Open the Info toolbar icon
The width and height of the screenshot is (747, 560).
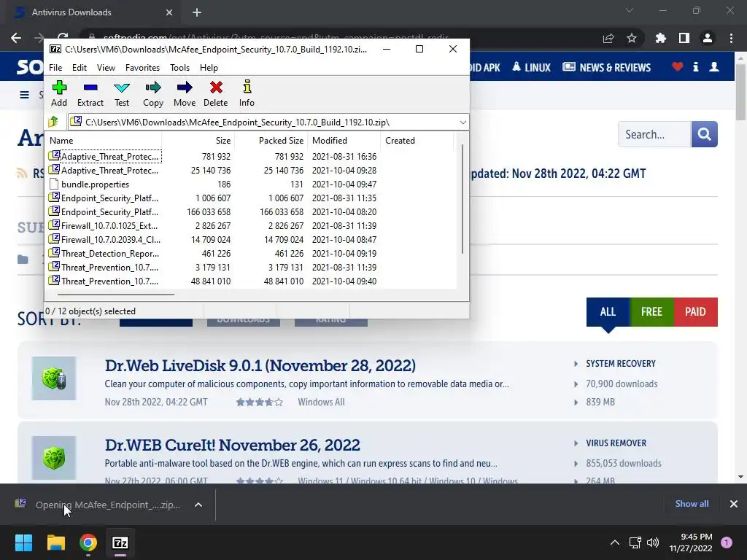point(247,93)
